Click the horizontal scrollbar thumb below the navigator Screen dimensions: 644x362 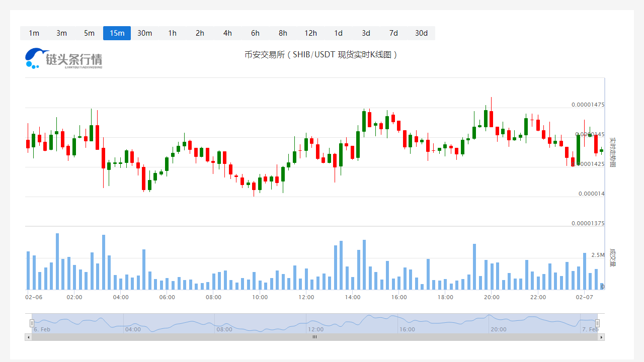coord(314,337)
